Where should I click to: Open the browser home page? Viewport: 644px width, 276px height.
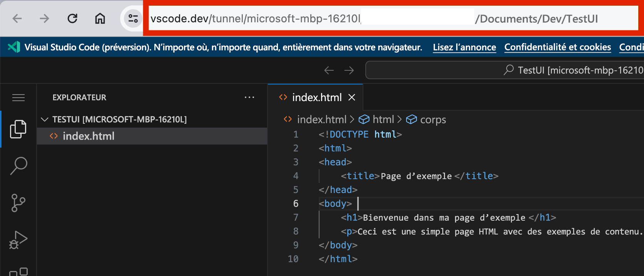[x=100, y=18]
